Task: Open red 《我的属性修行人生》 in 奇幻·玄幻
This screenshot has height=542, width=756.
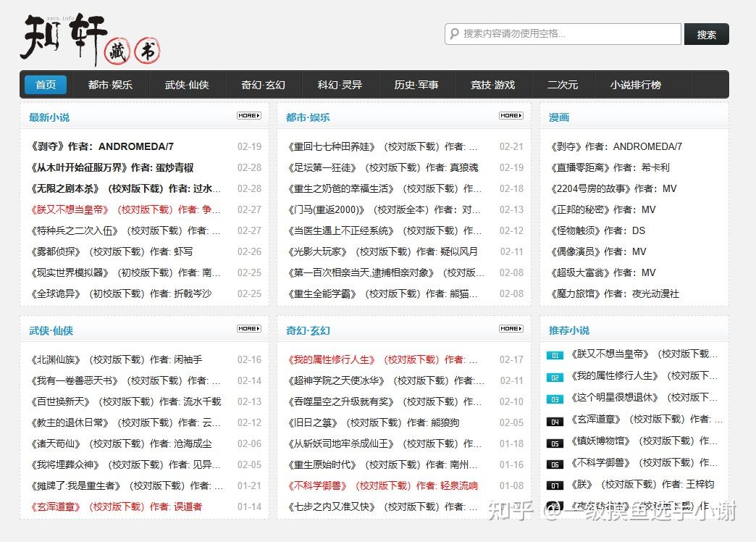Action: click(382, 360)
